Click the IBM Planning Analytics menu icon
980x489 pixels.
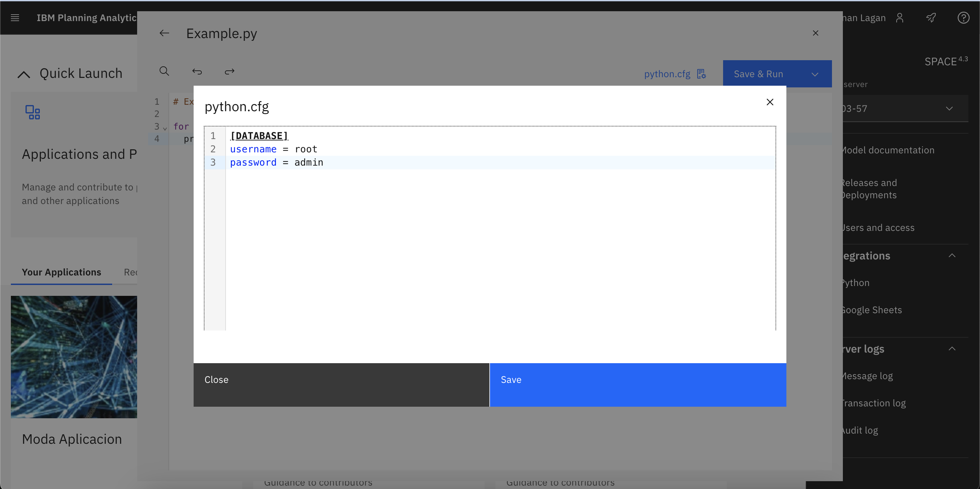pos(15,17)
